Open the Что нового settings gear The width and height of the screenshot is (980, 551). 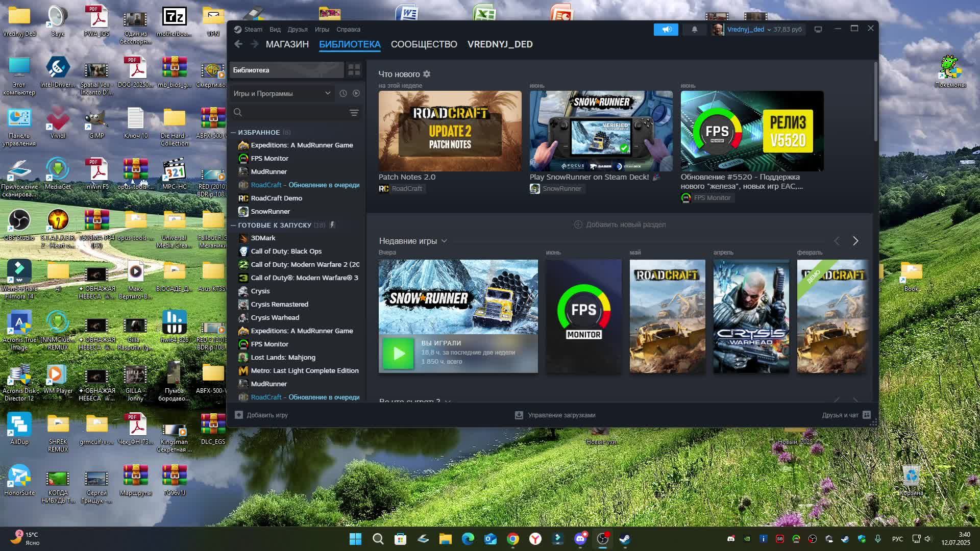tap(427, 74)
